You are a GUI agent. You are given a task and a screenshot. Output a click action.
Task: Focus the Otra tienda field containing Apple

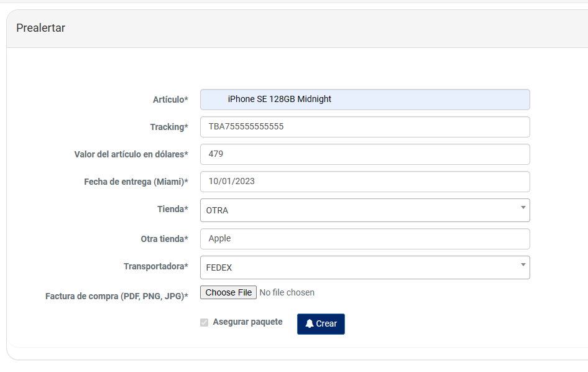[x=364, y=239]
